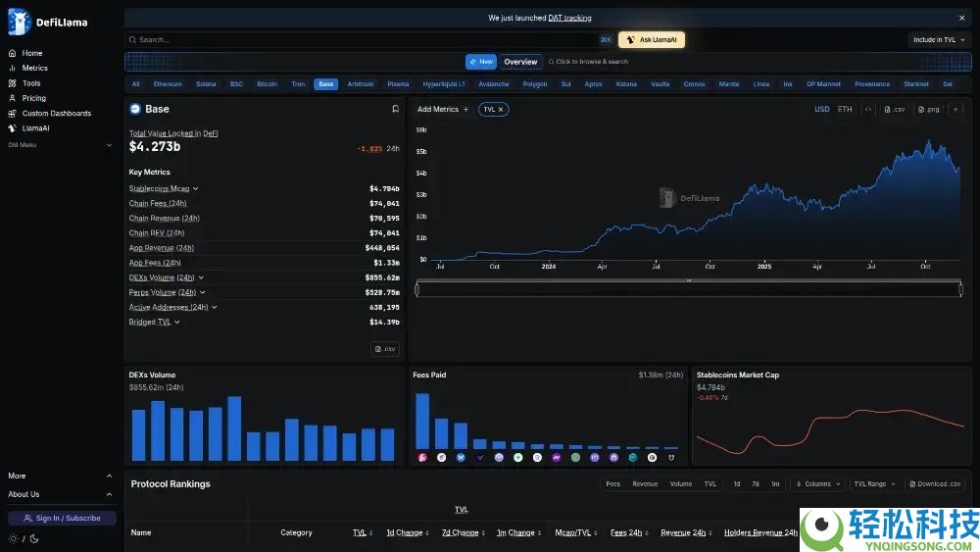This screenshot has height=552, width=980.
Task: Sort table by Mcap/TVL
Action: pyautogui.click(x=575, y=532)
